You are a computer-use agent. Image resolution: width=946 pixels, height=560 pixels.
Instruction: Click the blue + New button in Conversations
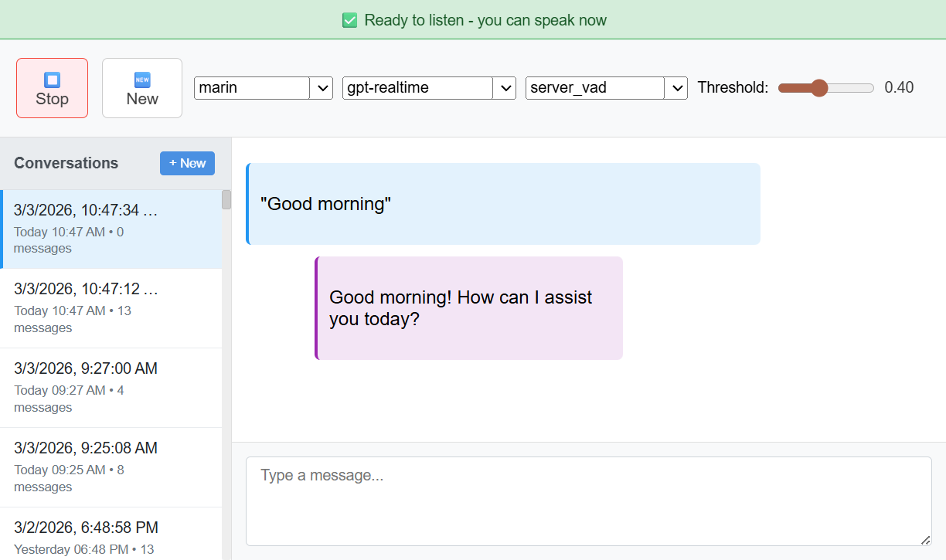coord(187,163)
